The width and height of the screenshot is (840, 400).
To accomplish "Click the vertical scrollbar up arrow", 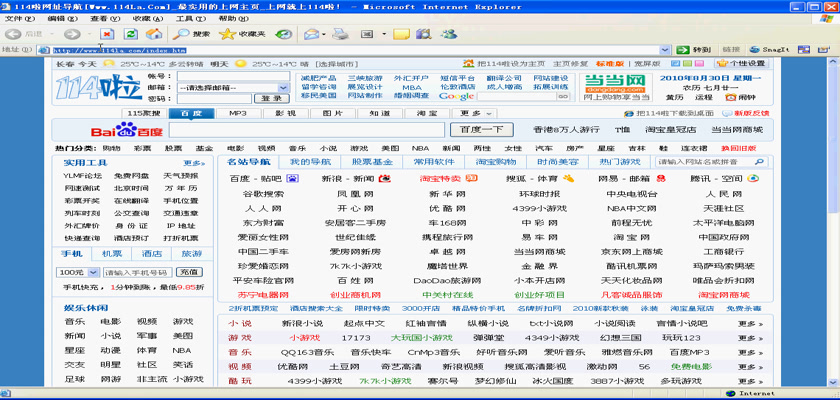I will (x=834, y=61).
